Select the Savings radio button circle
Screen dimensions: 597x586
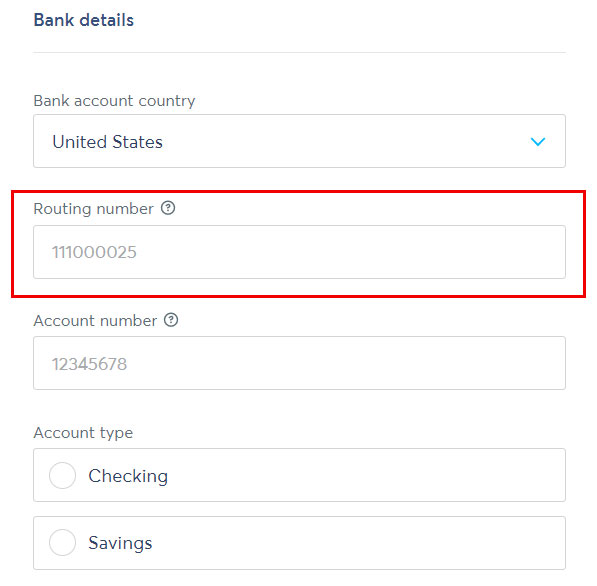[62, 542]
